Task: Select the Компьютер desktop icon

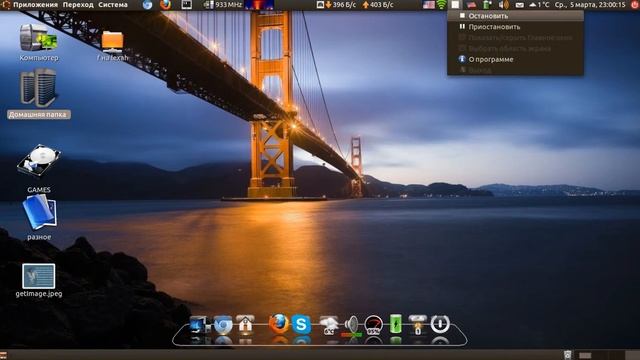Action: [x=39, y=38]
